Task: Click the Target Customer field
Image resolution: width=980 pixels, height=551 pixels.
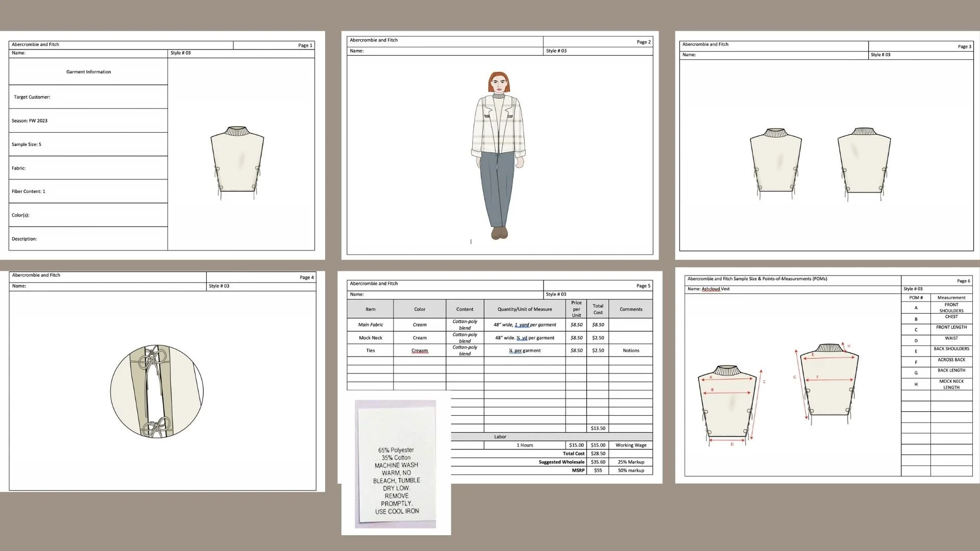Action: (x=88, y=97)
